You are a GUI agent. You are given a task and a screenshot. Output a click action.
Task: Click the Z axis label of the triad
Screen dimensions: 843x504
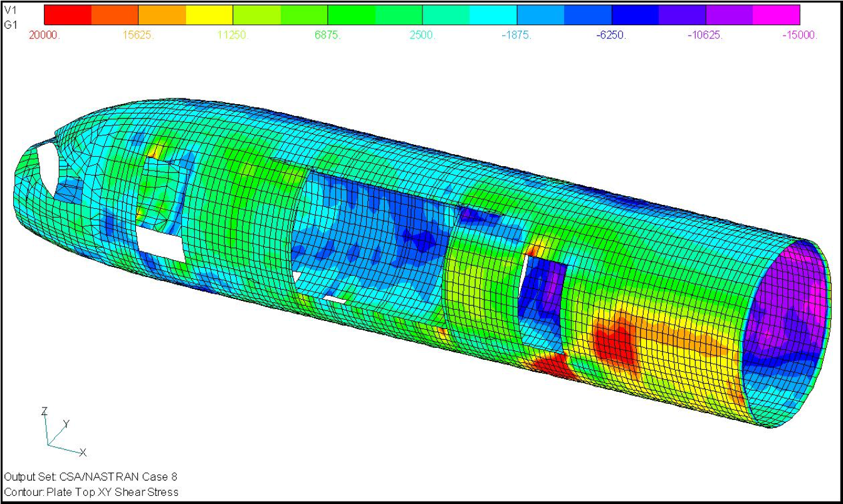coord(44,411)
